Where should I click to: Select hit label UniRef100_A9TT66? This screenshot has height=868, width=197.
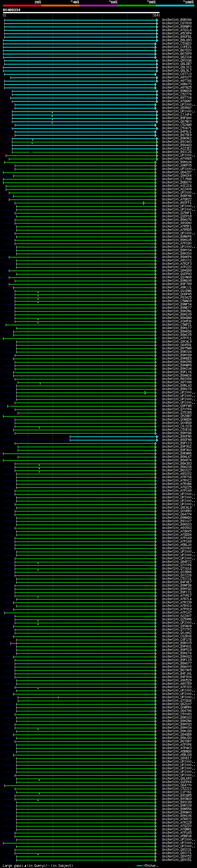click(176, 81)
